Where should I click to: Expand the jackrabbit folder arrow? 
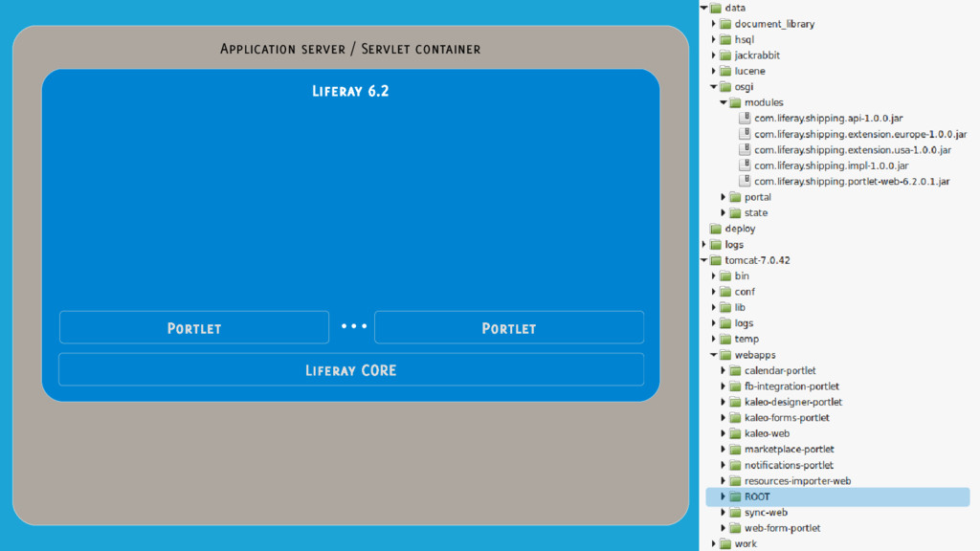pos(714,55)
